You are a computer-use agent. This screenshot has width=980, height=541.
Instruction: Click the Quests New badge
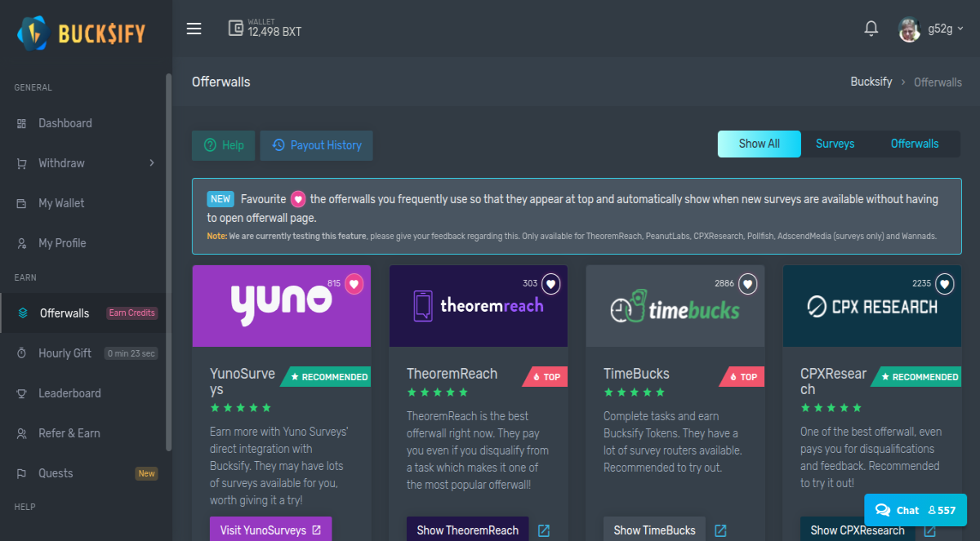coord(146,473)
